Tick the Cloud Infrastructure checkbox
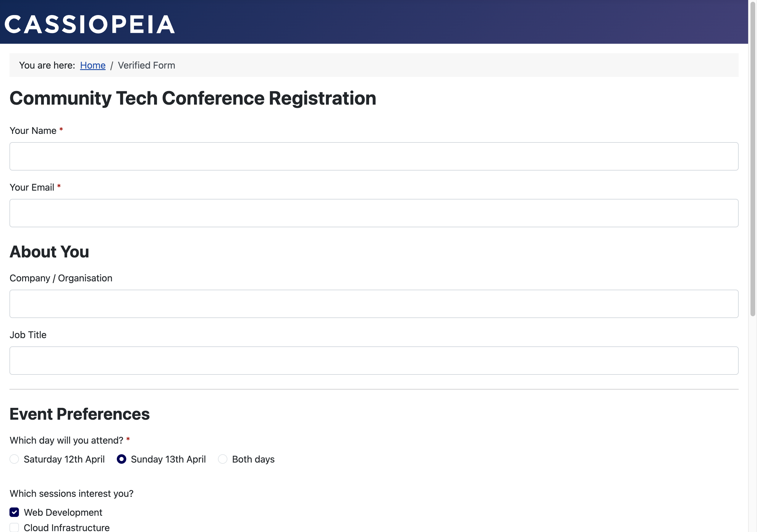This screenshot has height=532, width=757. [x=14, y=527]
